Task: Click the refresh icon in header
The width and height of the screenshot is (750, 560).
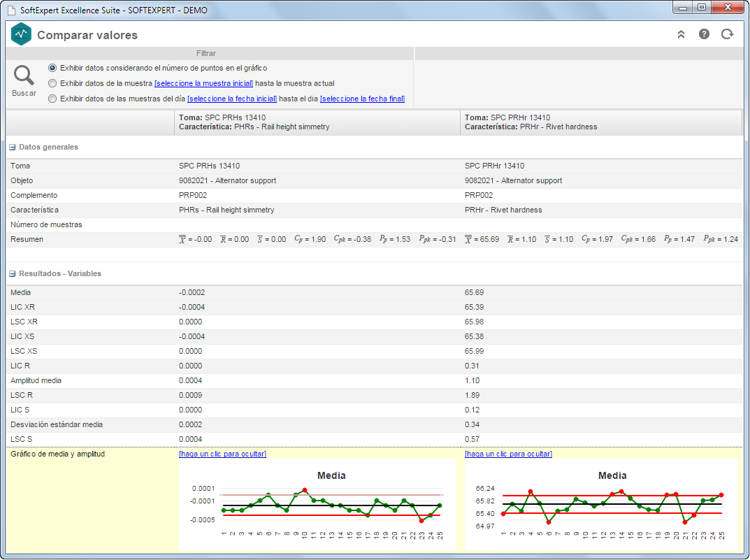Action: coord(727,34)
